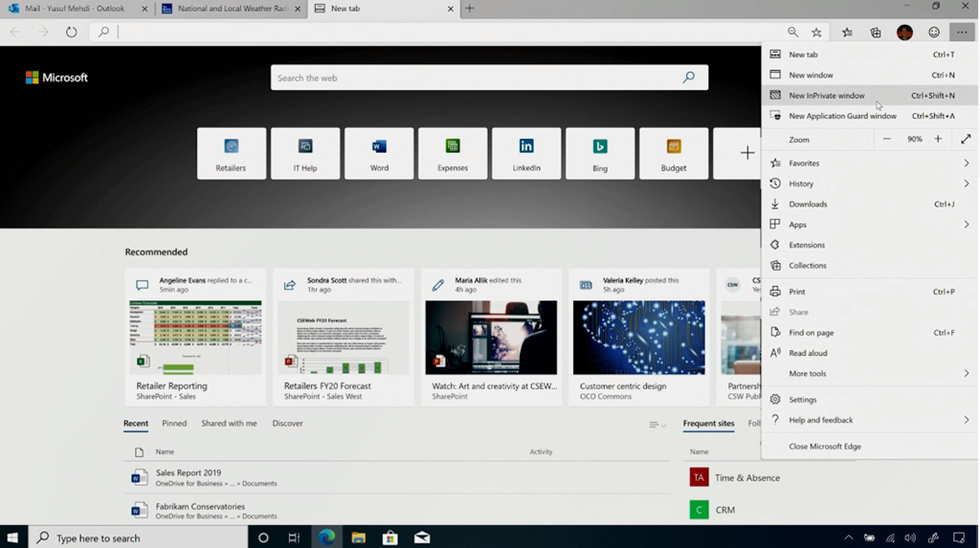Click the favorites star in address bar
This screenshot has width=980, height=548.
click(816, 32)
